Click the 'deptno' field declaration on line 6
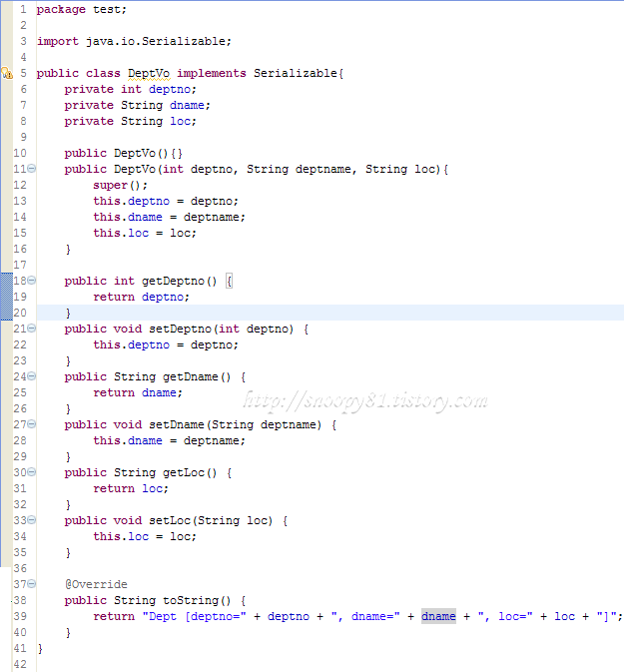 [x=170, y=89]
